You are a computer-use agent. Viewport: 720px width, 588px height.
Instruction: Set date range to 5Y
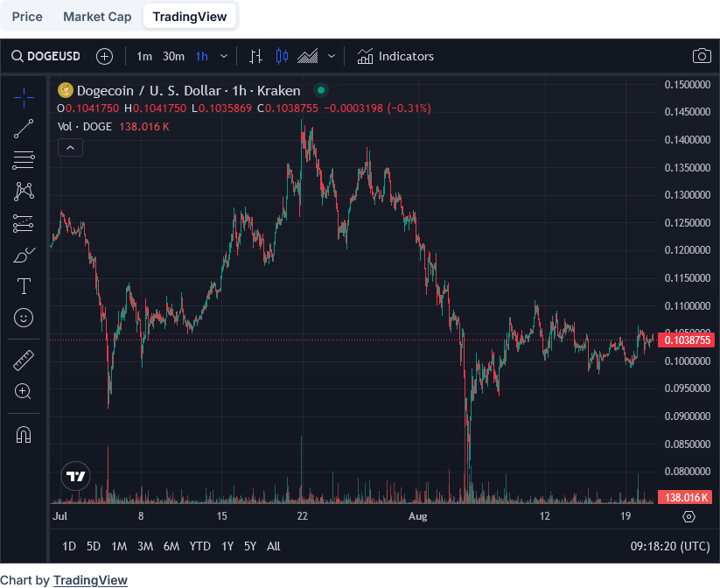250,546
